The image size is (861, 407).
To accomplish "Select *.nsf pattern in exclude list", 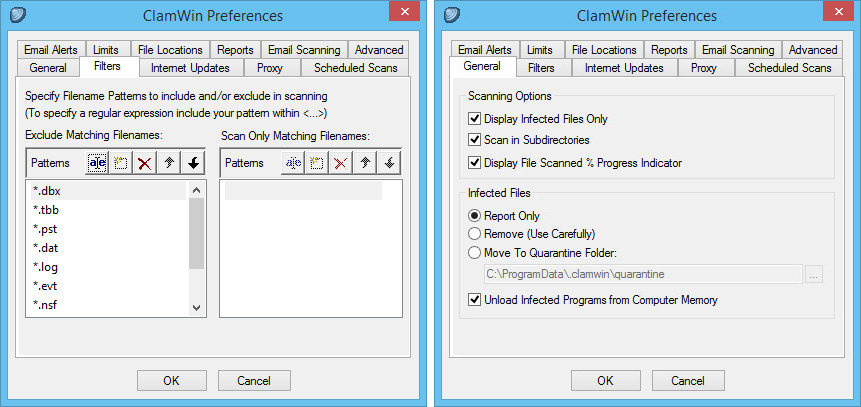I will click(x=108, y=305).
